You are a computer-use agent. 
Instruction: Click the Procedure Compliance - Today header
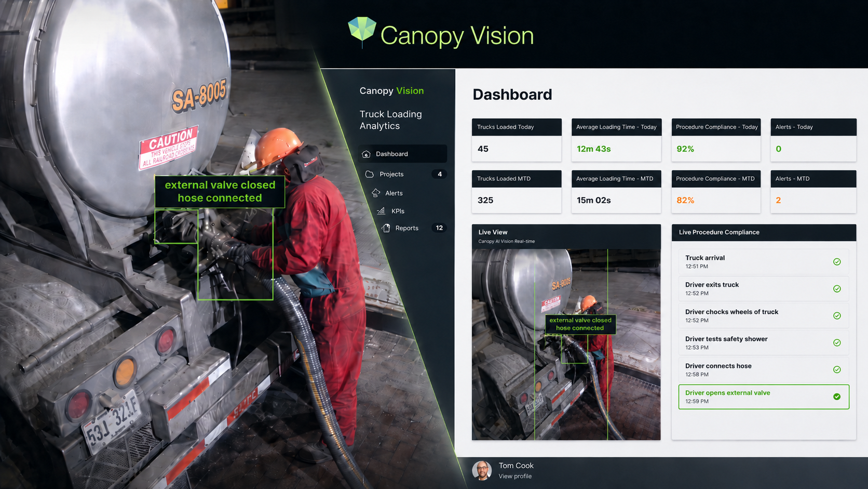tap(716, 127)
